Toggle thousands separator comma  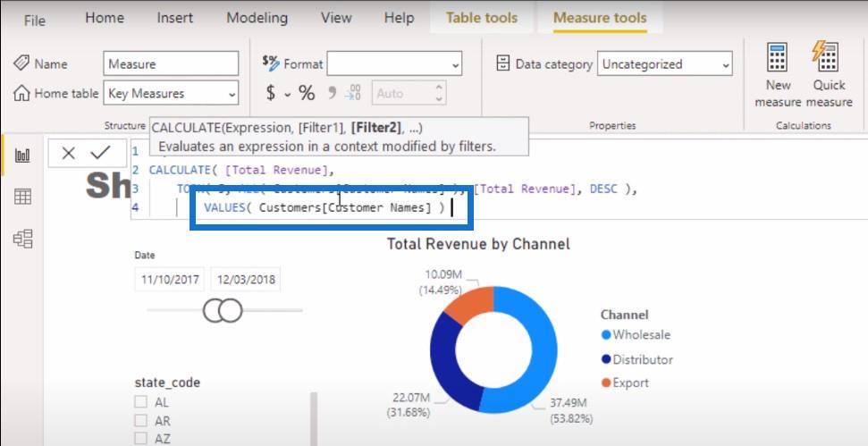pos(333,92)
